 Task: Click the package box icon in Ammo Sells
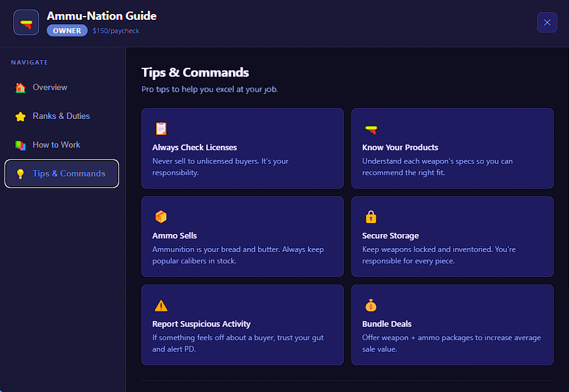[x=161, y=217]
